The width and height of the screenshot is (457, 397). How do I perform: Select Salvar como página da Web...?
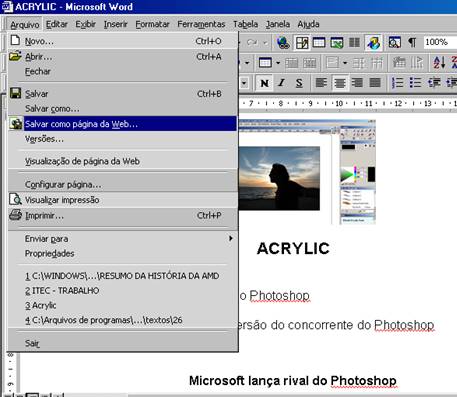pos(123,124)
